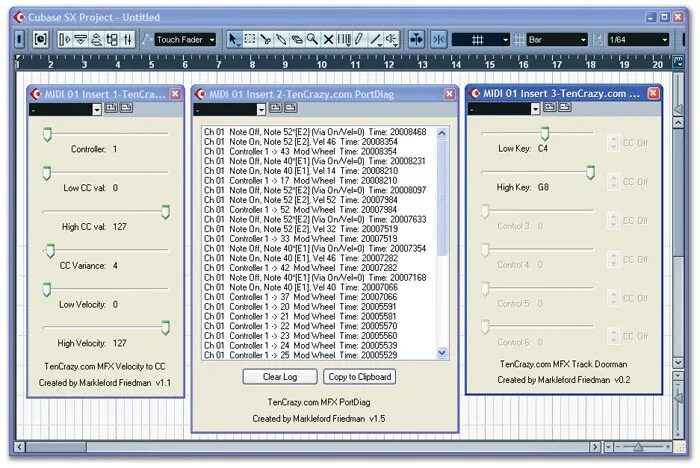The width and height of the screenshot is (700, 468).
Task: Click scroll down arrow in PortDiag log
Action: [442, 353]
